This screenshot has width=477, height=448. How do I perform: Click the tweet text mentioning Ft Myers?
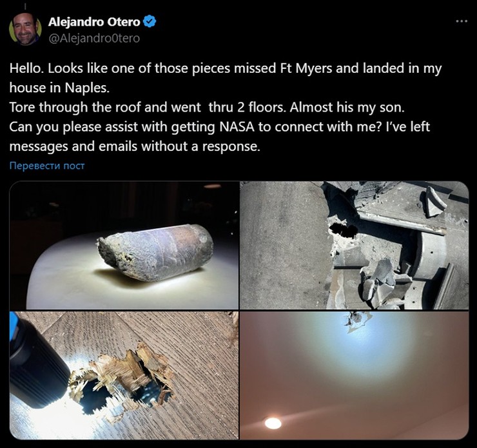tap(226, 68)
